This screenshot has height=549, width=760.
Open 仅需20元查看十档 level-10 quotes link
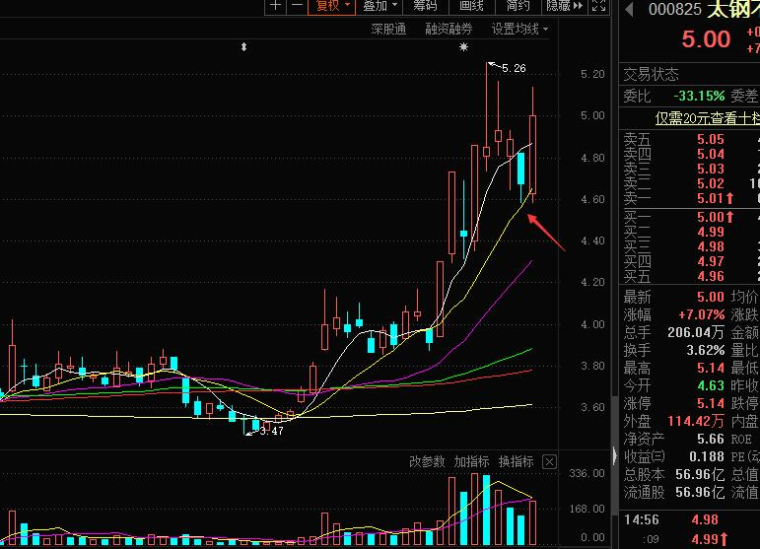707,118
